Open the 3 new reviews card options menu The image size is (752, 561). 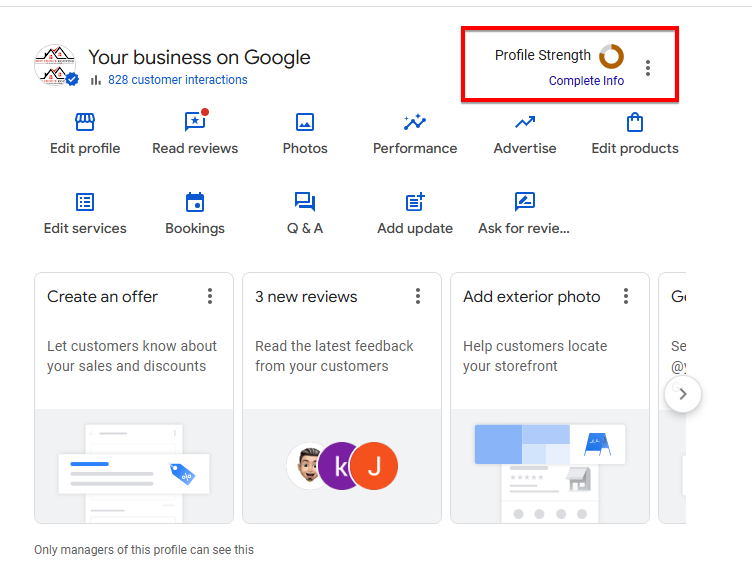pos(418,296)
